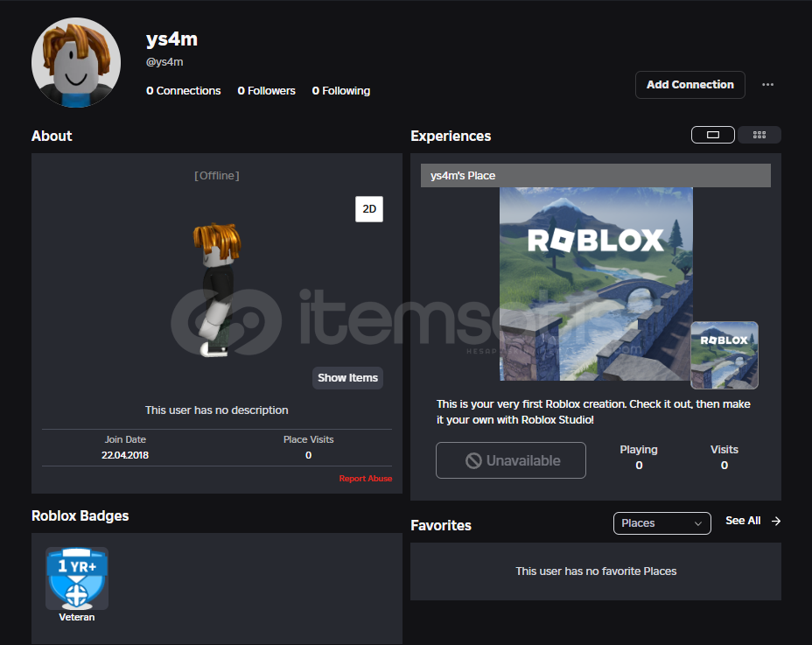812x645 pixels.
Task: Open ys4m's Place title bar
Action: (596, 176)
